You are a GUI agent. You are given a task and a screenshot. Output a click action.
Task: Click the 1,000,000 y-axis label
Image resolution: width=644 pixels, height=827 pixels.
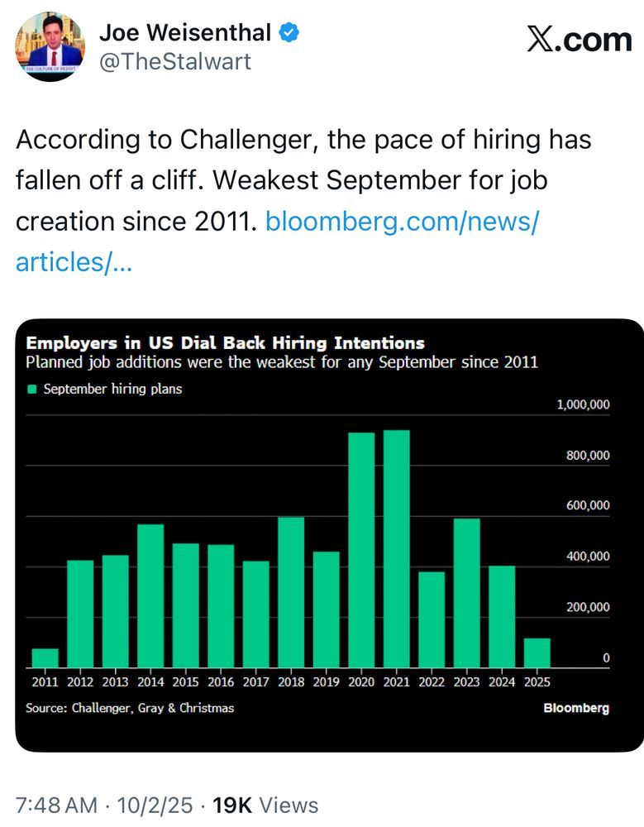[x=583, y=404]
